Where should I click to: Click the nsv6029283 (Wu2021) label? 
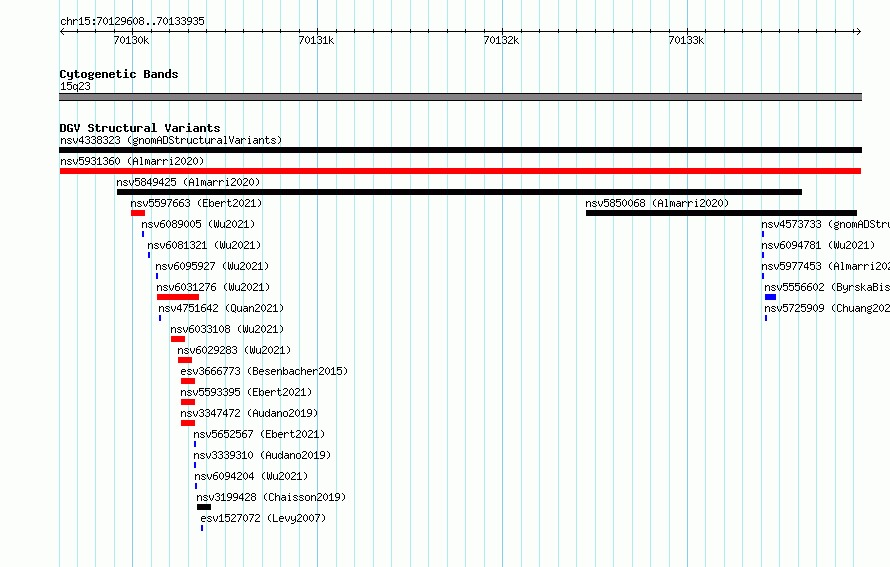coord(234,350)
